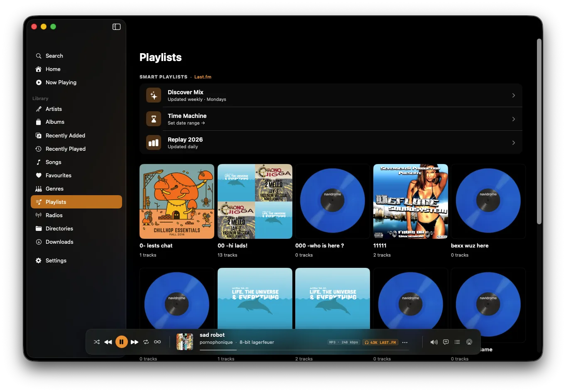Click the '0- lests chat' playlist title
This screenshot has width=566, height=392.
point(156,245)
